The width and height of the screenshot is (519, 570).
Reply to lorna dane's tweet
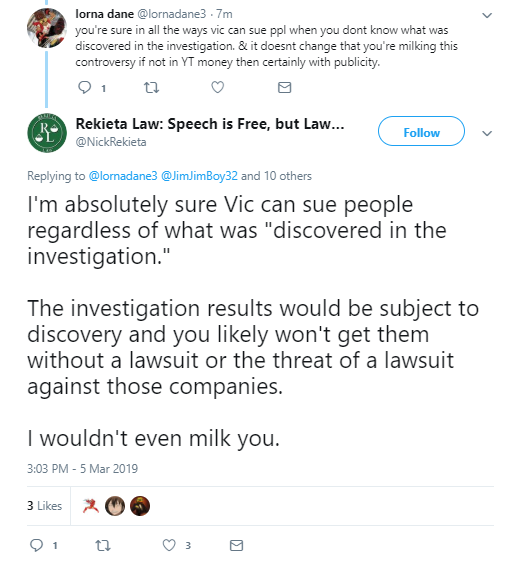coord(85,88)
